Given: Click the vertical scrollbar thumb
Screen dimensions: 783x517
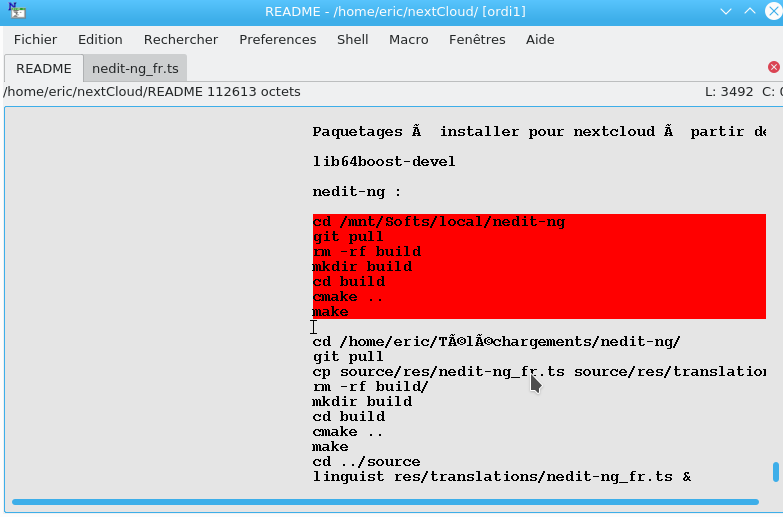Looking at the screenshot, I should point(776,472).
